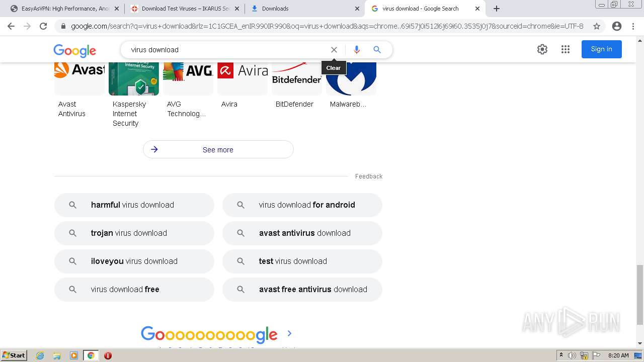Screen dimensions: 644x362
Task: Search for harmful virus download
Action: tap(134, 205)
